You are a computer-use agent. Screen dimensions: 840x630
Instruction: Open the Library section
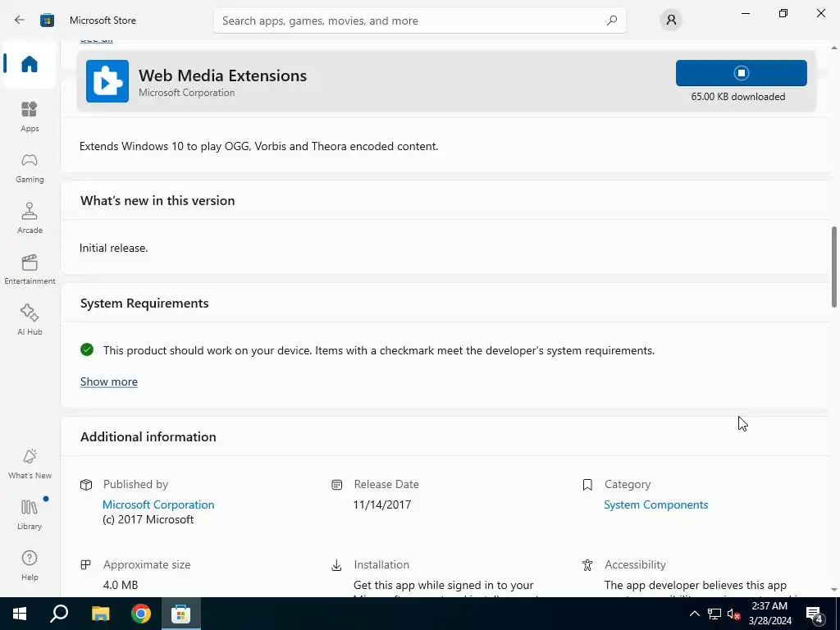coord(30,515)
